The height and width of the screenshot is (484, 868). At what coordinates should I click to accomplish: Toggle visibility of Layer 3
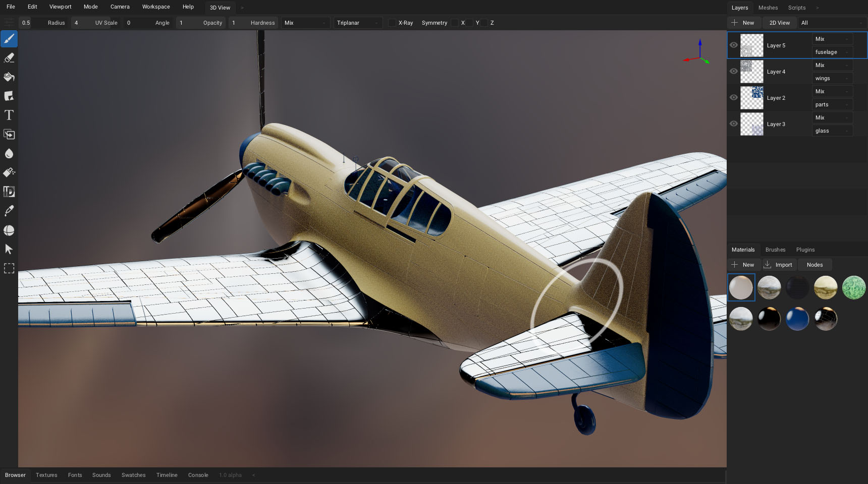coord(734,124)
